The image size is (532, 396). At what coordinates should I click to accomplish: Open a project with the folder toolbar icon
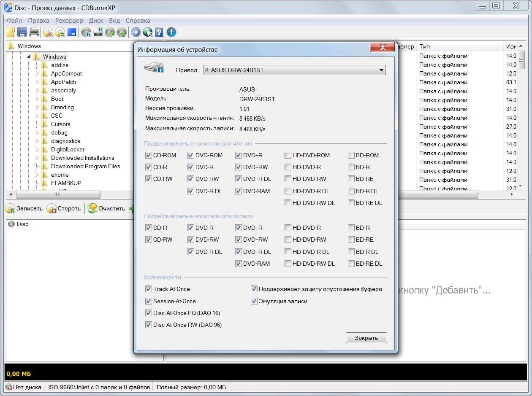click(x=10, y=32)
